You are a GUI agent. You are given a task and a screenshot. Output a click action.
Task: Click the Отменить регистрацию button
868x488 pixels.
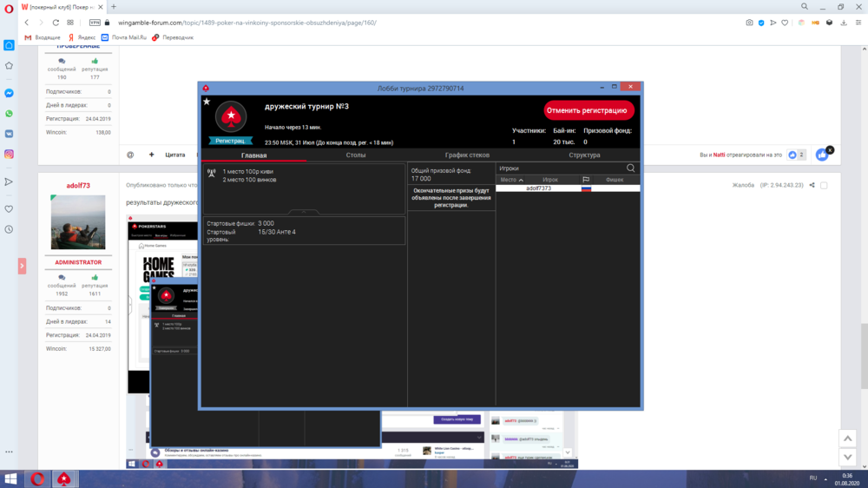click(587, 111)
